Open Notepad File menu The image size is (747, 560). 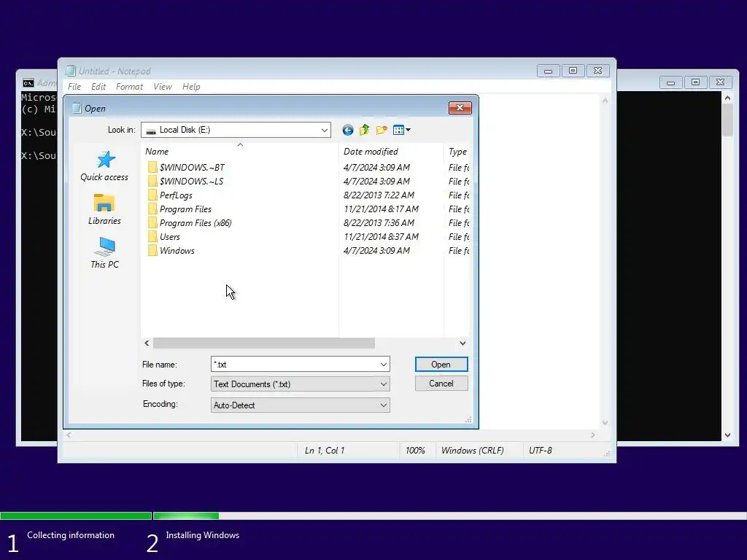(x=74, y=87)
